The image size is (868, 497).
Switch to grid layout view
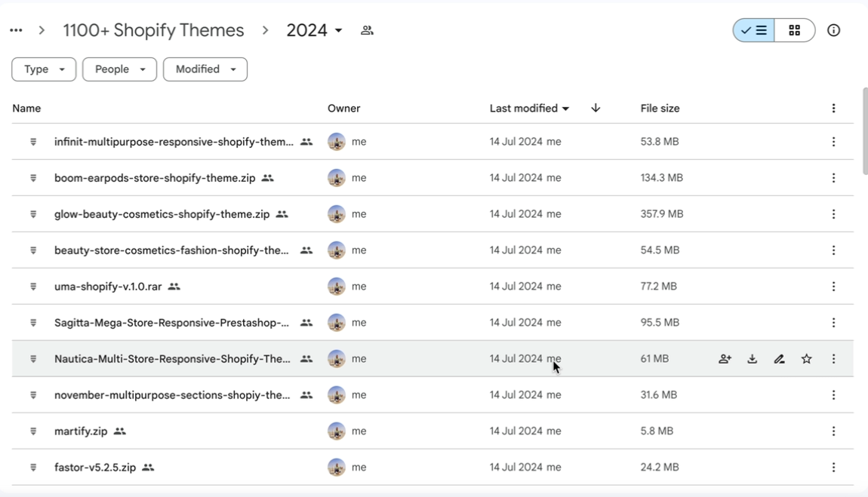tap(794, 30)
